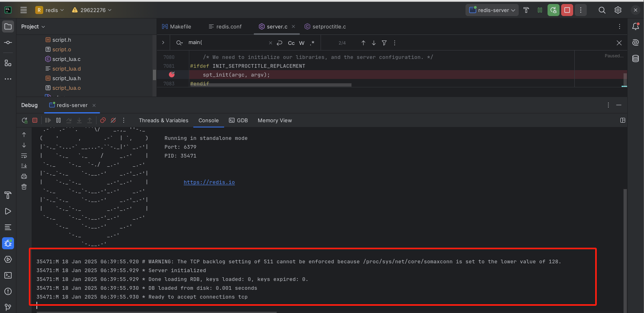Click the Build hammer icon in top toolbar
The height and width of the screenshot is (313, 644).
click(x=526, y=10)
